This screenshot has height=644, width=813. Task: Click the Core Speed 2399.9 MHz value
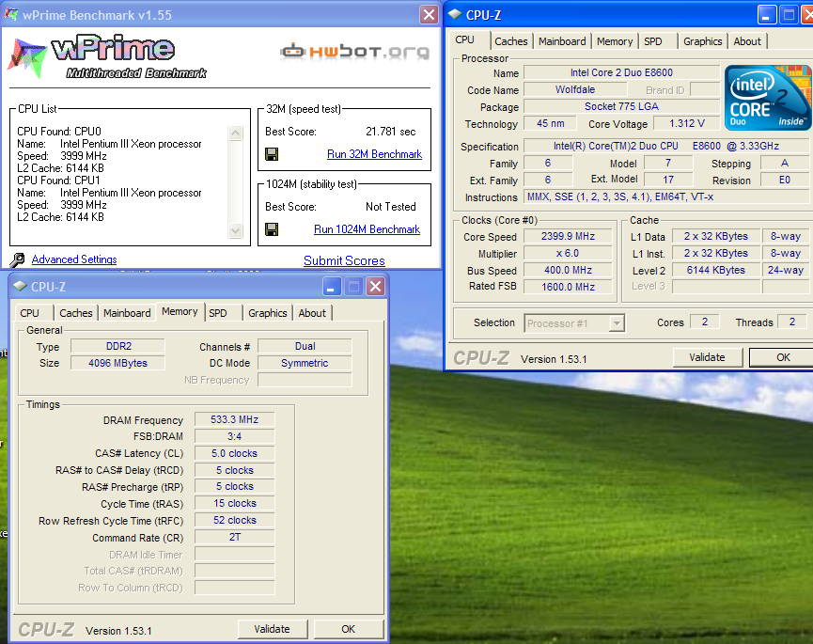click(568, 236)
